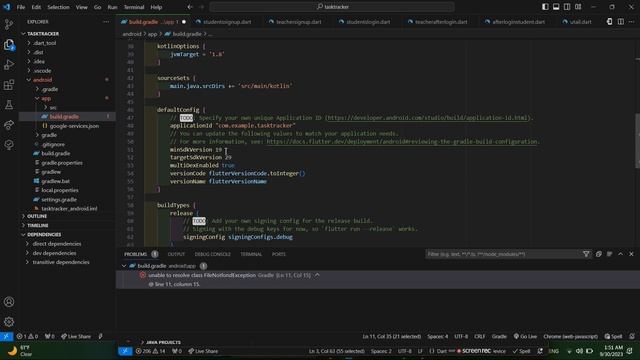Click the remote window indicator in status bar

pos(6,336)
